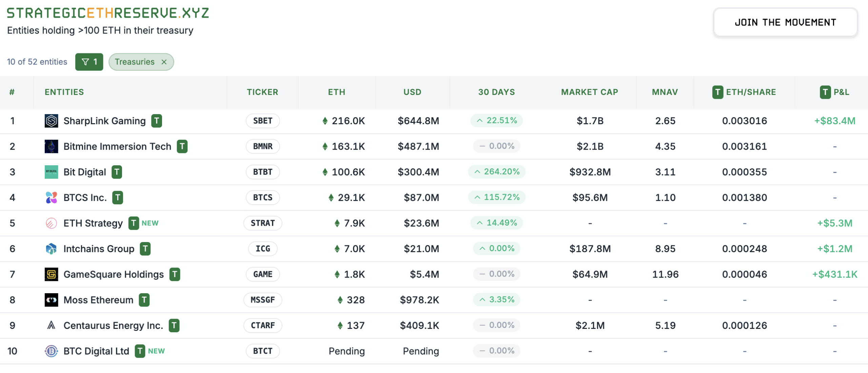Click the BTBT ticker pill

click(x=263, y=172)
